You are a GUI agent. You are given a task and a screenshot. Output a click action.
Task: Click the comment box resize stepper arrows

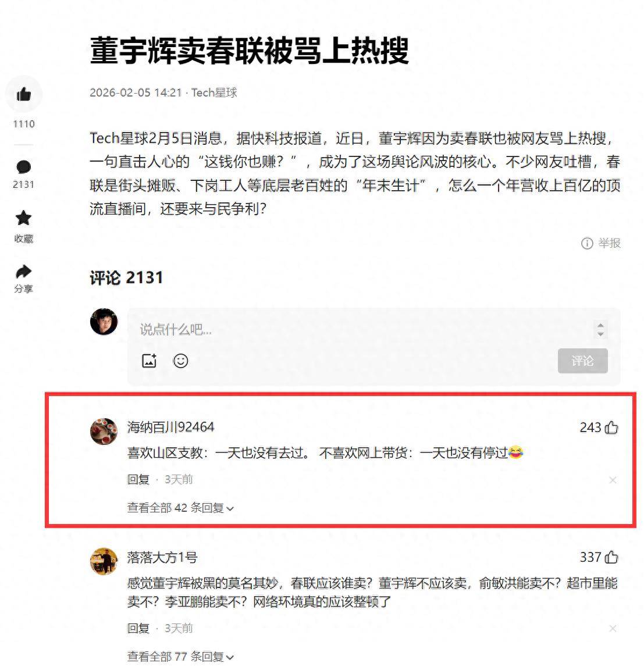click(x=600, y=329)
